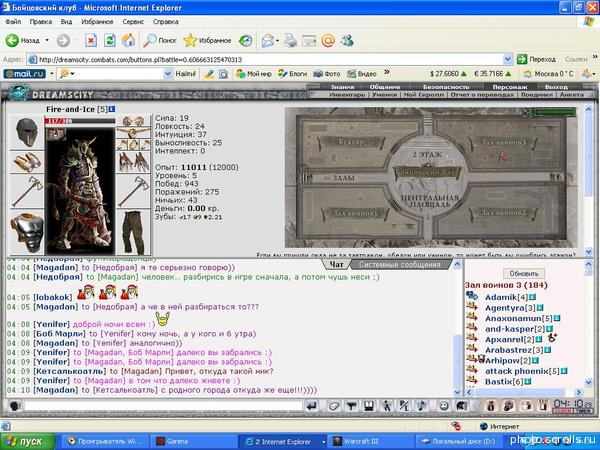Switch to the Системные сообщения tab

click(399, 264)
